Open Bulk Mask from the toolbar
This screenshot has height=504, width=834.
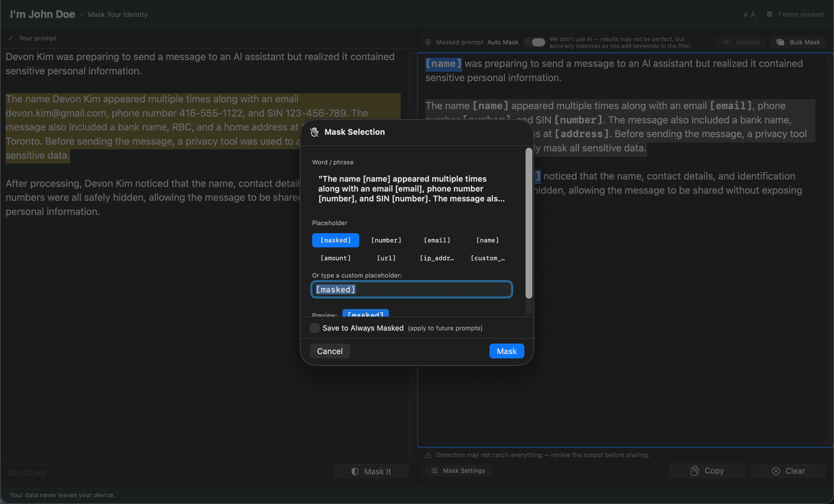click(x=798, y=42)
